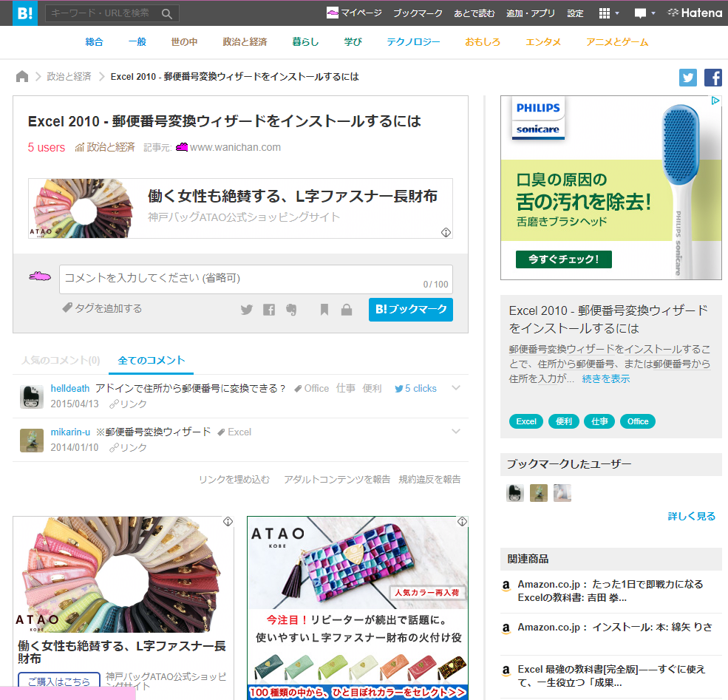Click helldeath's avatar in comments
The width and height of the screenshot is (728, 700).
click(x=32, y=397)
